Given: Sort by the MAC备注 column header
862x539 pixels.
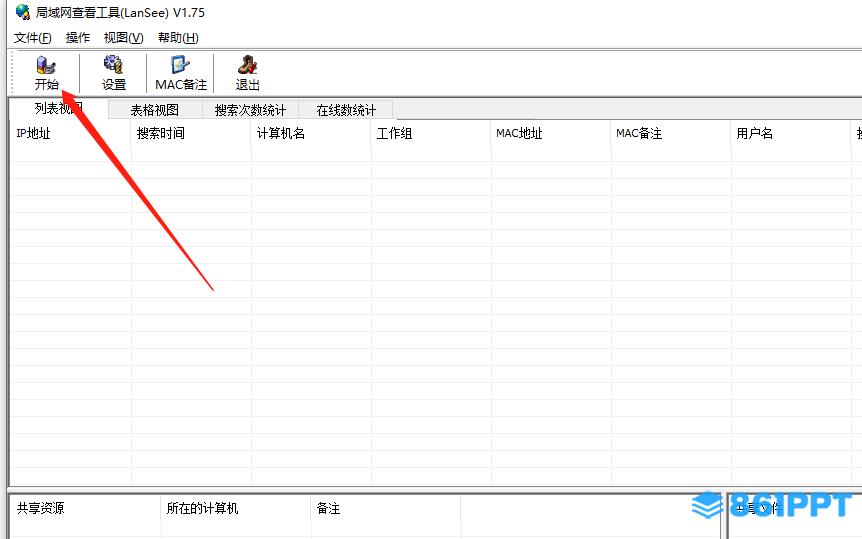Looking at the screenshot, I should [671, 133].
